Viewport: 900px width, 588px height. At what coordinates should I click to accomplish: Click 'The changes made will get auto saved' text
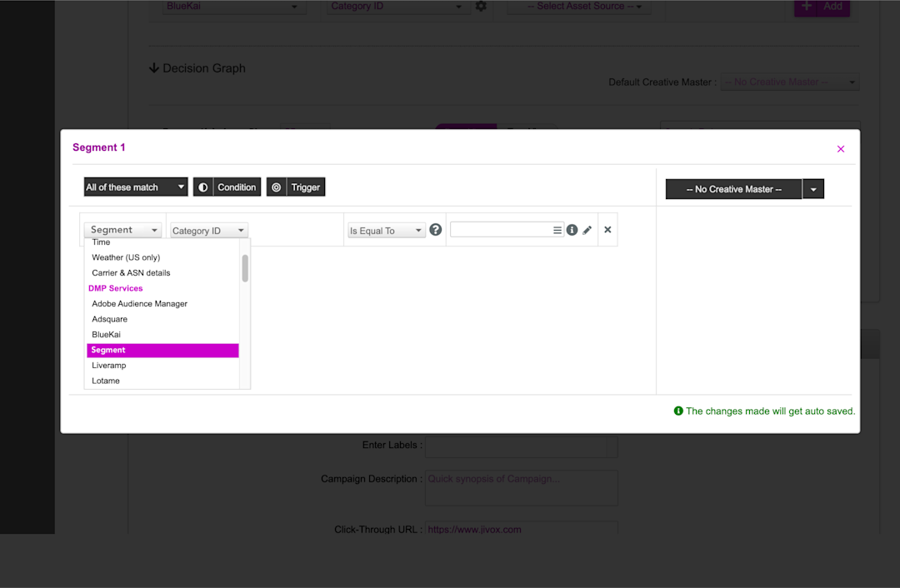[770, 411]
